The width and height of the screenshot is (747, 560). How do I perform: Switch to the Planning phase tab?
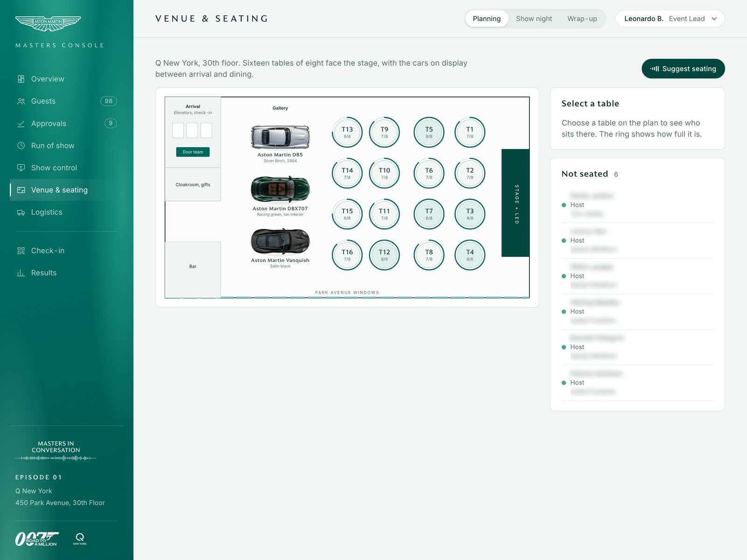486,19
